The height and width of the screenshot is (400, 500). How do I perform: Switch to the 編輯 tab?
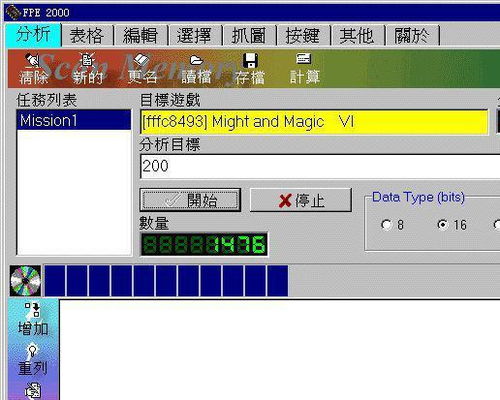point(140,35)
